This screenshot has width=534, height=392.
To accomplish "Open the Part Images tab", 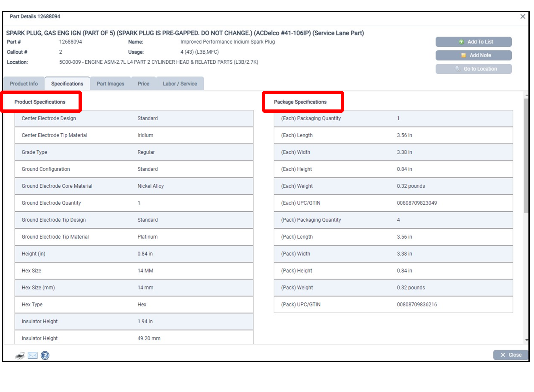I will (x=110, y=84).
